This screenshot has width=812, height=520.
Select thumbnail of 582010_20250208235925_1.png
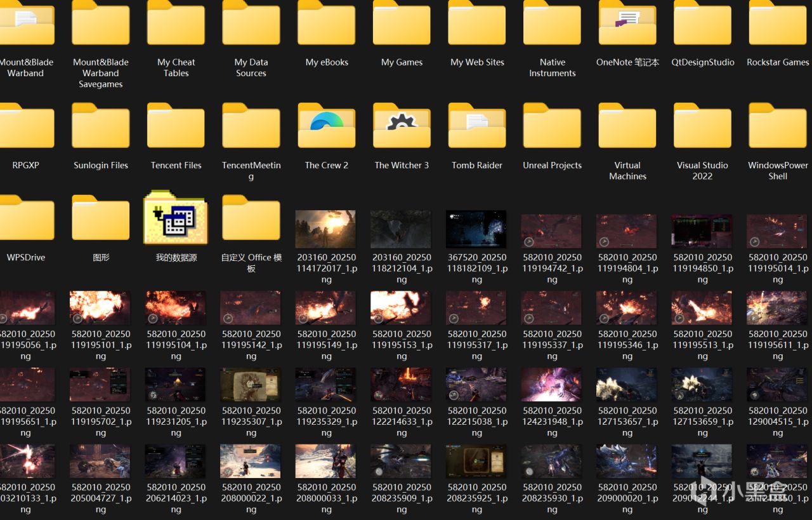[x=476, y=462]
